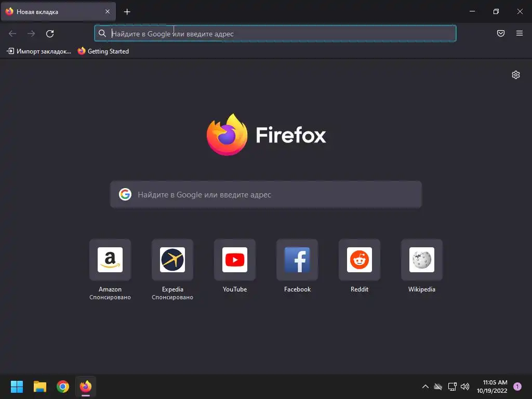Image resolution: width=532 pixels, height=399 pixels.
Task: Open network status tray icon
Action: [452, 387]
